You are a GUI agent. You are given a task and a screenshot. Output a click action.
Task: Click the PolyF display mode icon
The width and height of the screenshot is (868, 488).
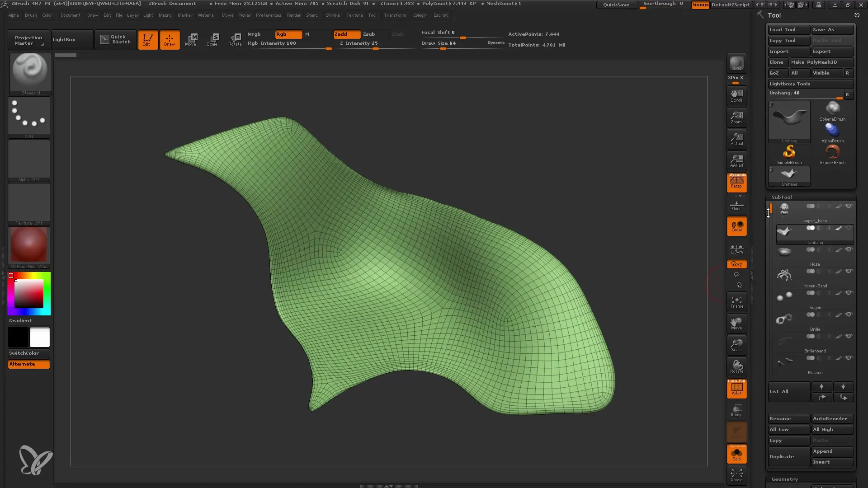tap(737, 388)
